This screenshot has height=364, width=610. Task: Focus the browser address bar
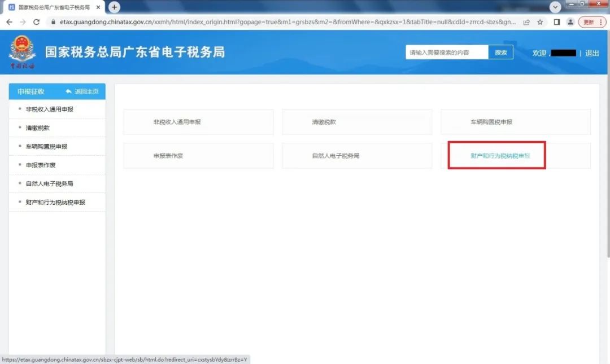pos(288,22)
